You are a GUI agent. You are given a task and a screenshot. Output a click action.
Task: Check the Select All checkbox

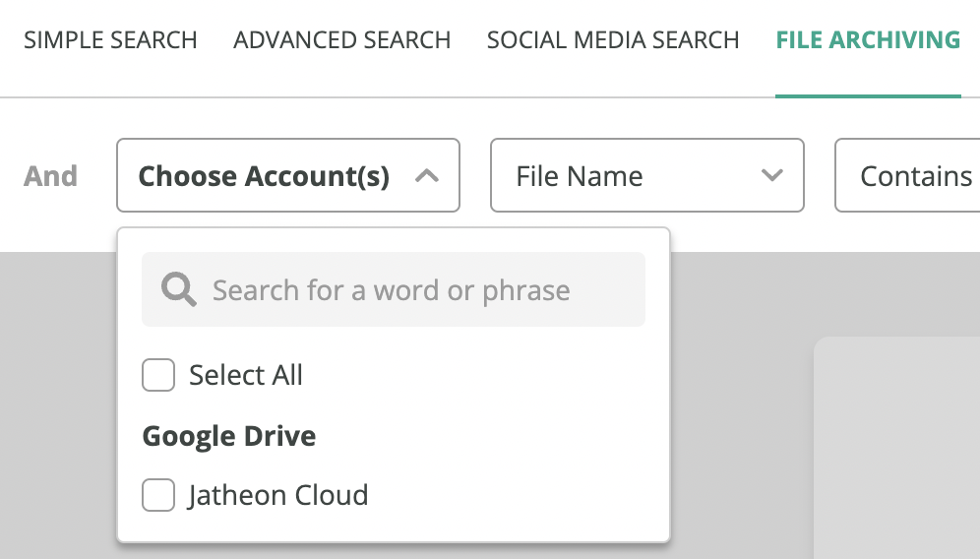[x=158, y=375]
